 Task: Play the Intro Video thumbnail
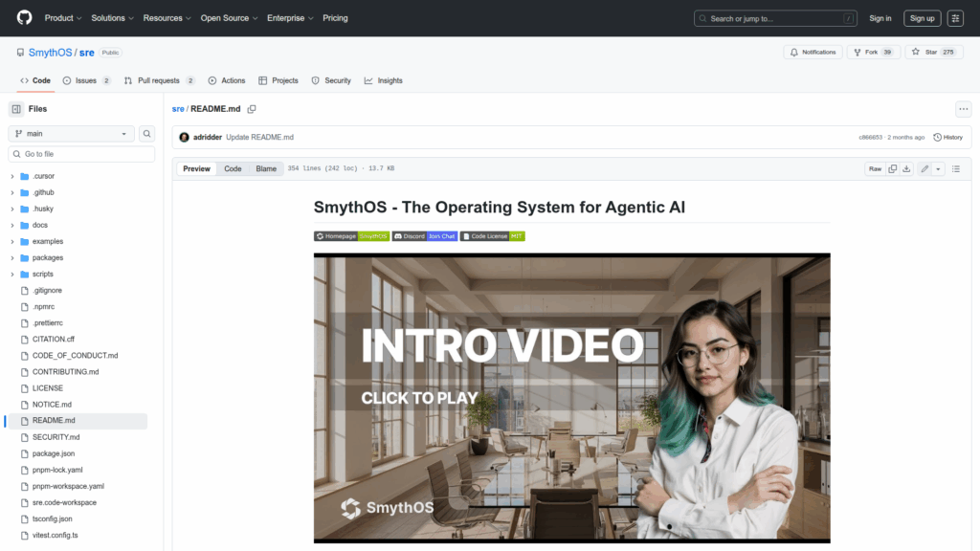tap(572, 398)
